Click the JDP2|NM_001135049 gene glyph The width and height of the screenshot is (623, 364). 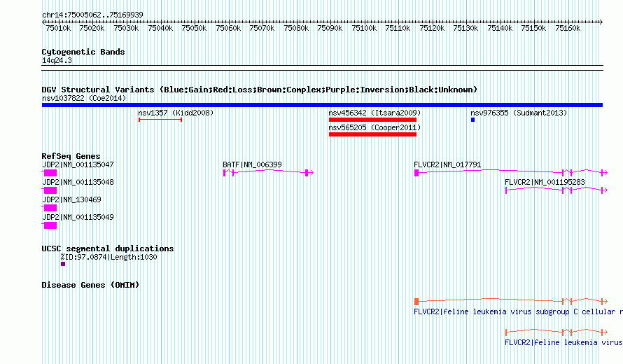49,225
